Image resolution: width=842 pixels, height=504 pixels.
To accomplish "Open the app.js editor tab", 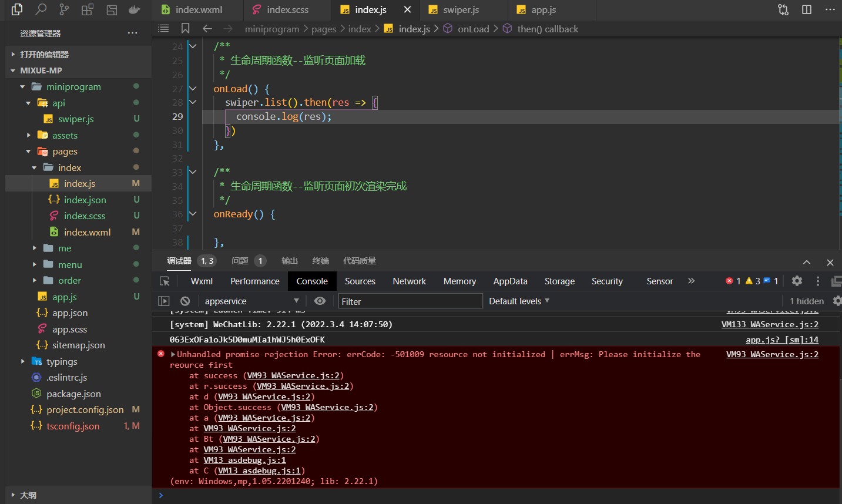I will coord(543,10).
